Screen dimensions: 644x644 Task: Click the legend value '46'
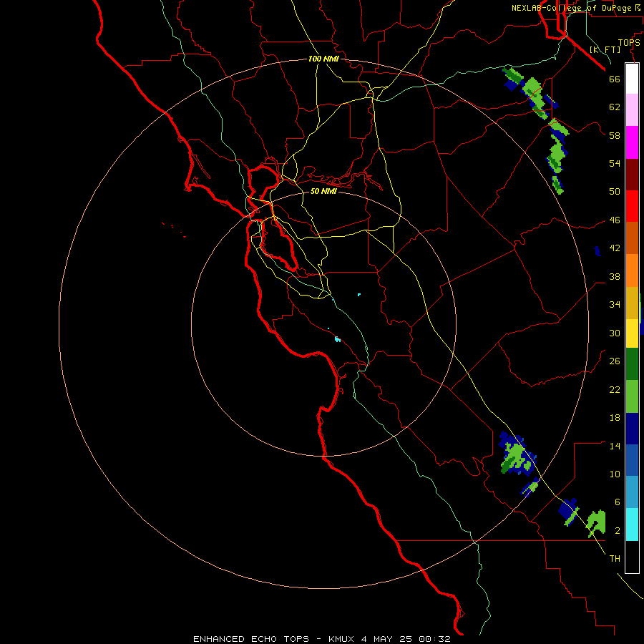pos(615,220)
